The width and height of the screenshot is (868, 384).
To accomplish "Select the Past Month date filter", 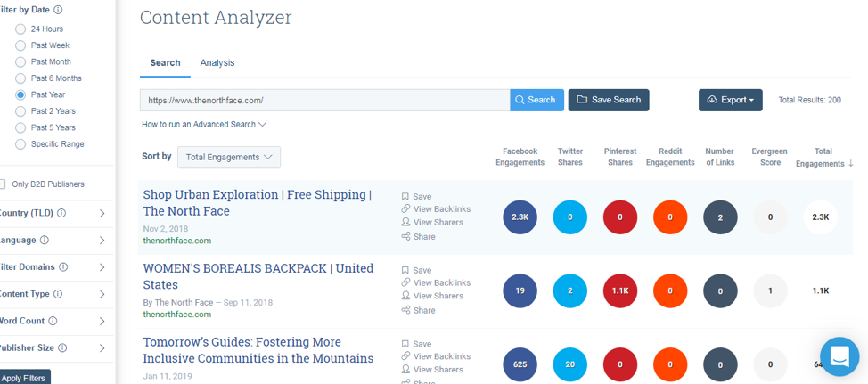I will point(20,62).
